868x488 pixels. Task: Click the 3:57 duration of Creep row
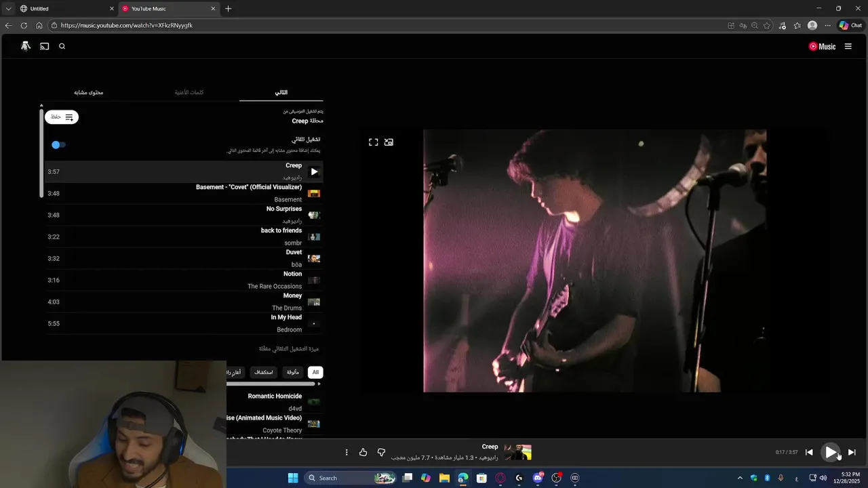pyautogui.click(x=54, y=172)
